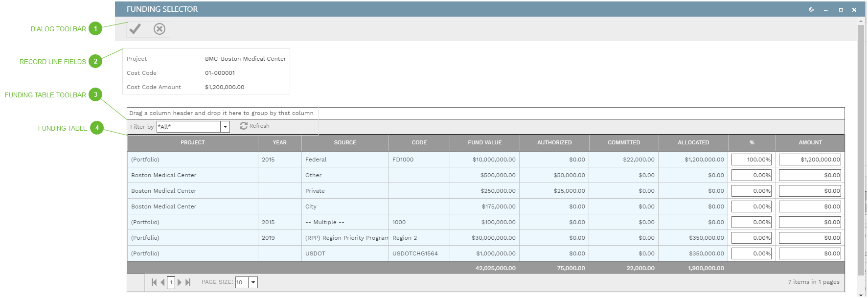The height and width of the screenshot is (298, 868).
Task: Edit amount field in the City source row
Action: coord(810,206)
